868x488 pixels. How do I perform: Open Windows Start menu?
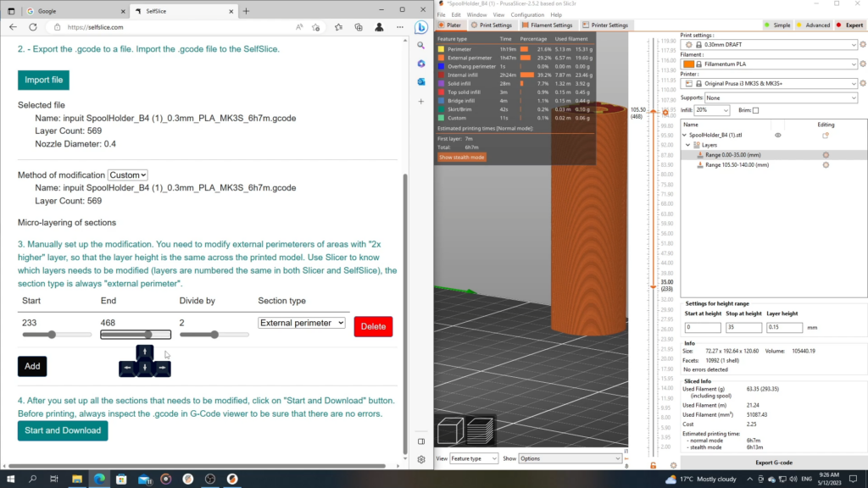[10, 480]
